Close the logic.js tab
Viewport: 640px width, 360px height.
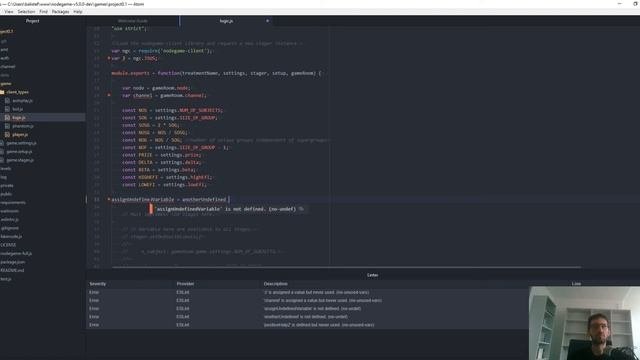pyautogui.click(x=267, y=21)
